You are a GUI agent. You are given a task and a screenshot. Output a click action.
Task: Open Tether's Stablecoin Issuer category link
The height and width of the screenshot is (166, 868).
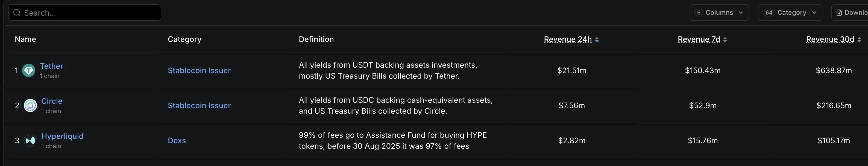click(199, 70)
